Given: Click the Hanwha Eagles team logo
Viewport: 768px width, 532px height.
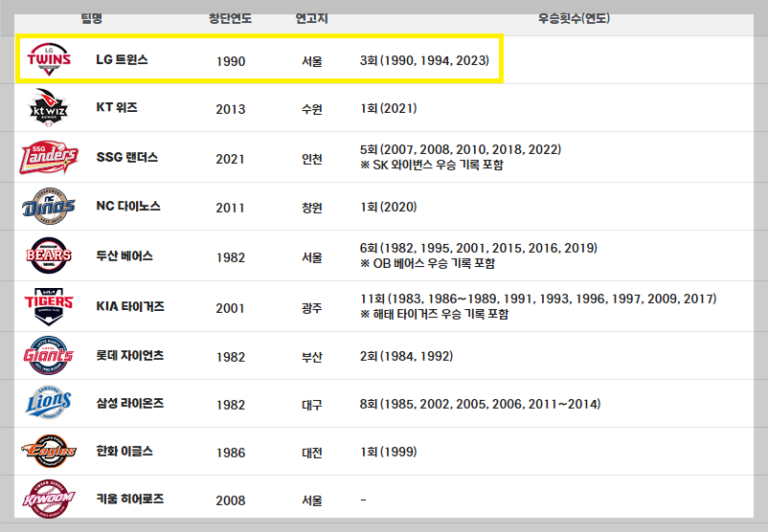Looking at the screenshot, I should (x=49, y=452).
